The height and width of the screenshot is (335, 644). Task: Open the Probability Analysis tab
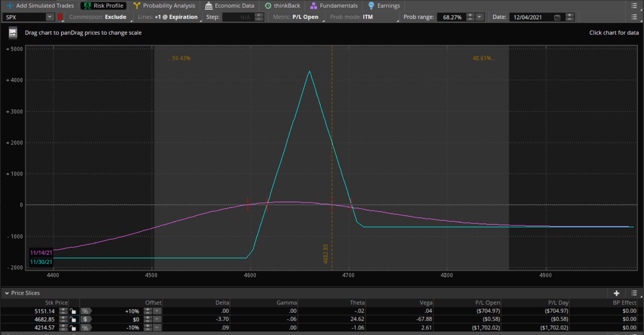point(164,6)
